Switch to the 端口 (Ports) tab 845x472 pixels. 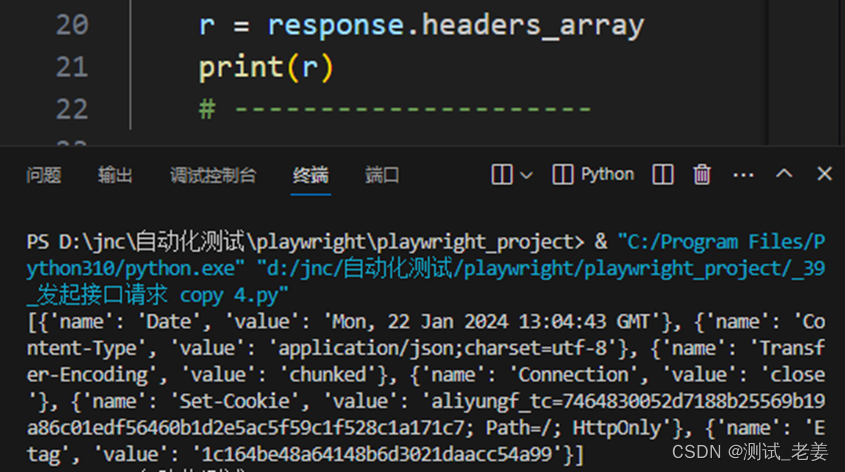coord(382,175)
